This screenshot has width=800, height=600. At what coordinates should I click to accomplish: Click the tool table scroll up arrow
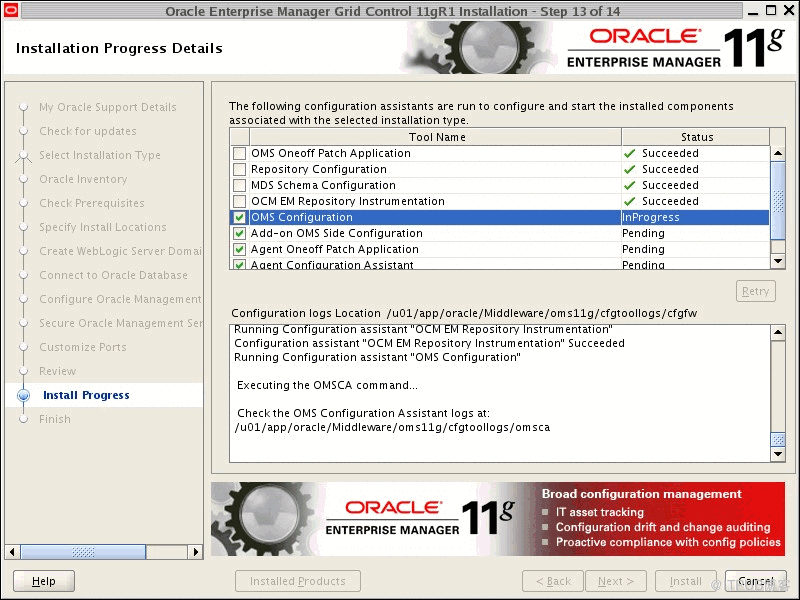778,153
